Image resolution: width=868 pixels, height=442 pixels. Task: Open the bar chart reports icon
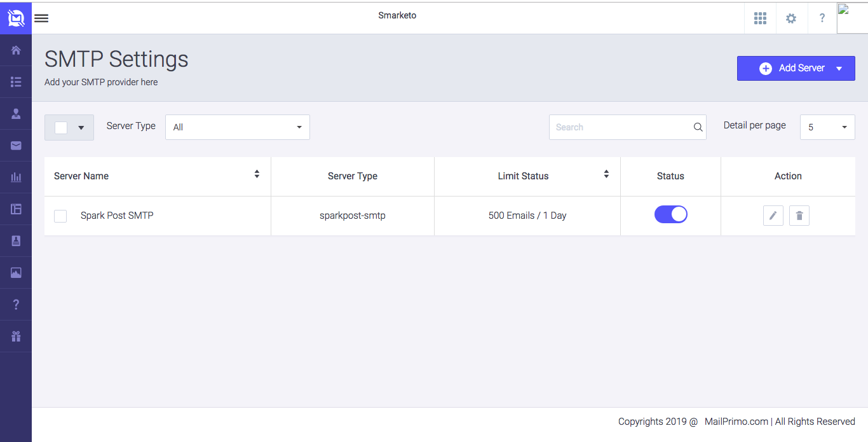tap(16, 177)
